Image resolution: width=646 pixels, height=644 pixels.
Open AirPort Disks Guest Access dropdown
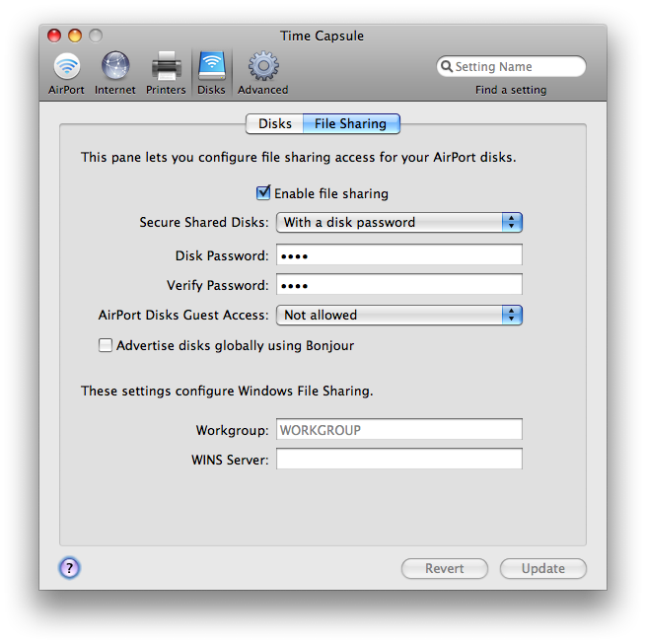tap(399, 316)
